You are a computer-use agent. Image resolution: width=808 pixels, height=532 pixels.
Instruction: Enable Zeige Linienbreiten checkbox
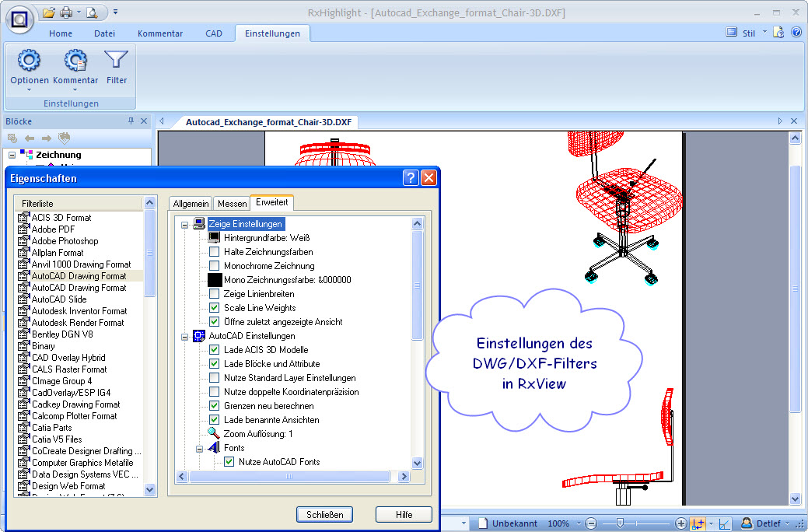point(215,294)
